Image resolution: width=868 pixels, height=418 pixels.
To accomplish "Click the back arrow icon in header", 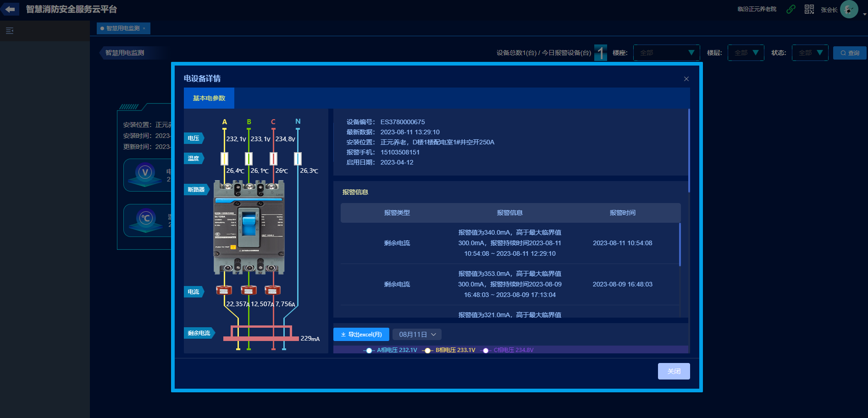I will click(10, 9).
